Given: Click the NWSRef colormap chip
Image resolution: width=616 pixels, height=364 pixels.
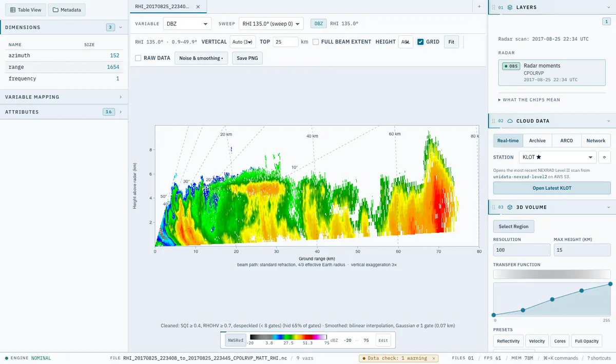Looking at the screenshot, I should pyautogui.click(x=236, y=340).
